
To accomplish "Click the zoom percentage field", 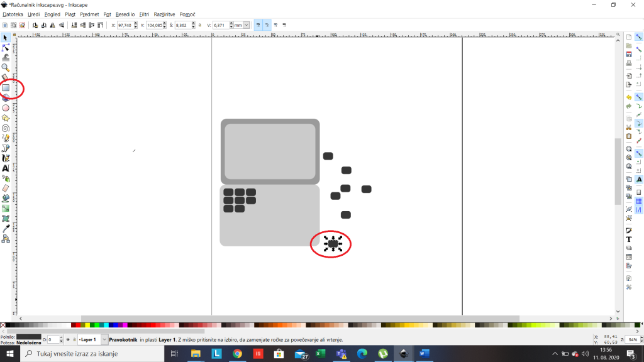I will (633, 340).
